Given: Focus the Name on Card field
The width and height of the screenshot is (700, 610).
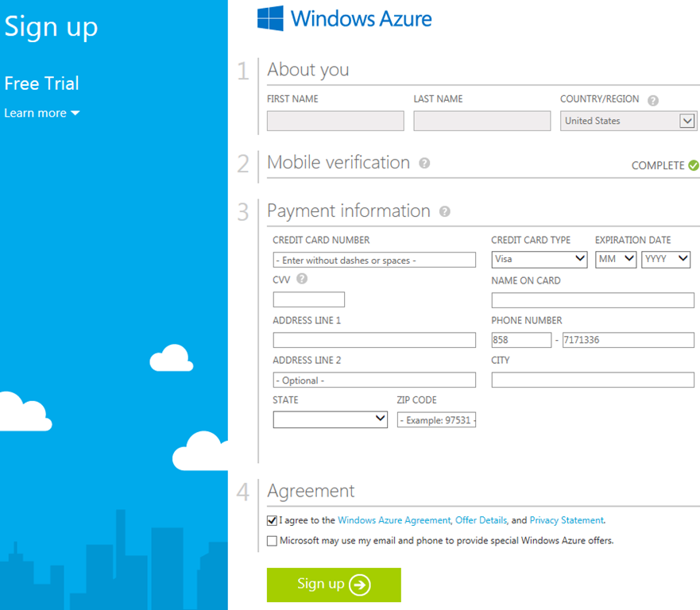Looking at the screenshot, I should [x=593, y=300].
